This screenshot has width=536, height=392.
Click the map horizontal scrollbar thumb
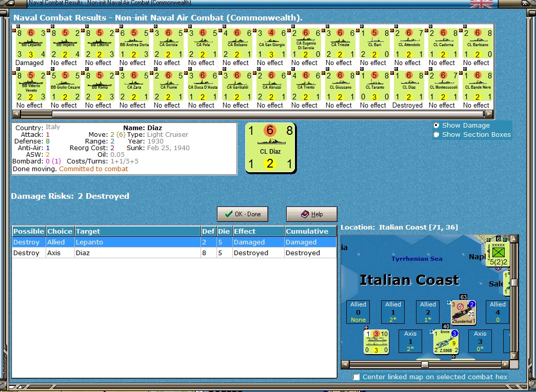424,364
